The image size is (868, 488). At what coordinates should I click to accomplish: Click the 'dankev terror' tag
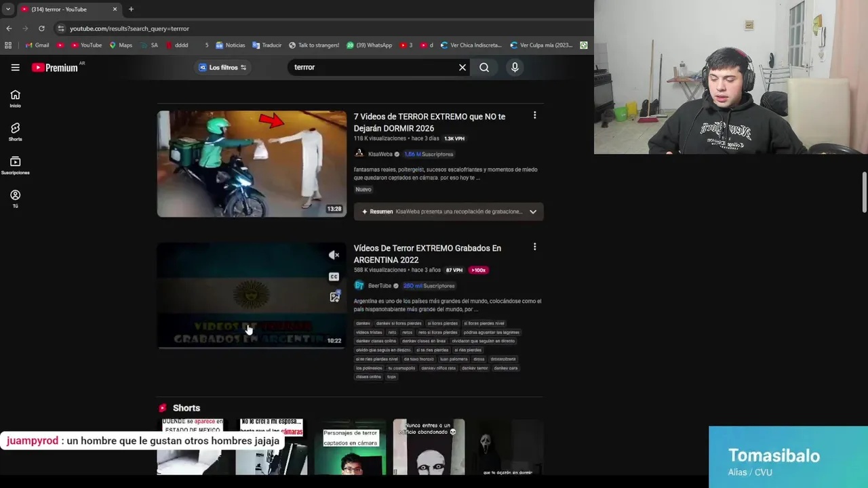pos(474,368)
